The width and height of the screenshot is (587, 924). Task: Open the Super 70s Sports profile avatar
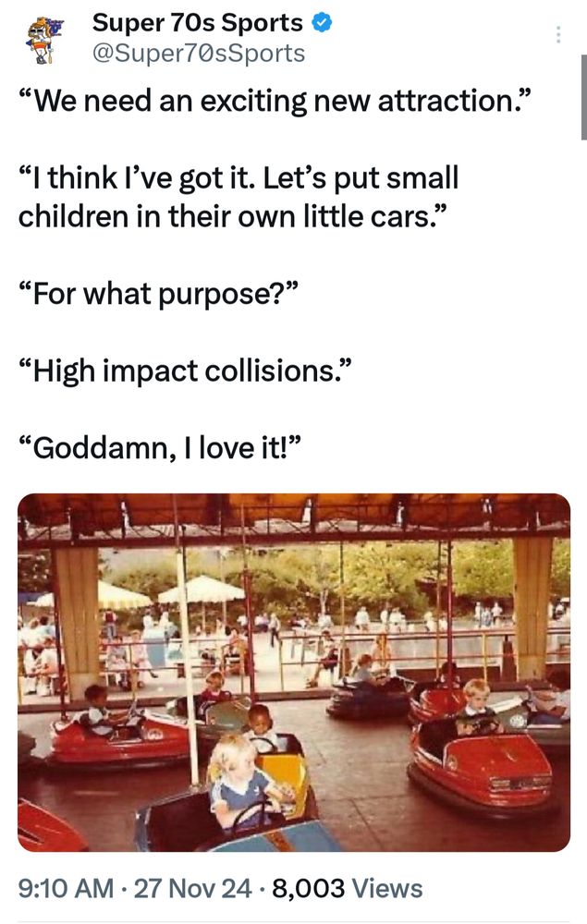[44, 40]
